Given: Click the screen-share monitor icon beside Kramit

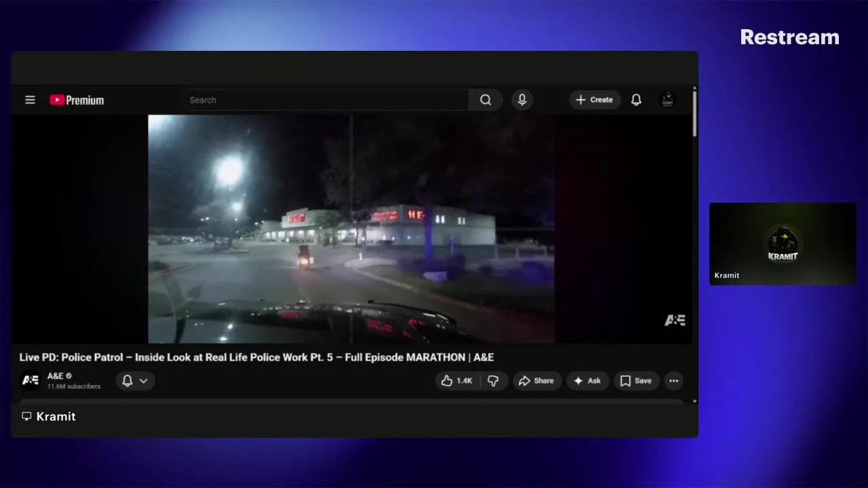Looking at the screenshot, I should 26,416.
